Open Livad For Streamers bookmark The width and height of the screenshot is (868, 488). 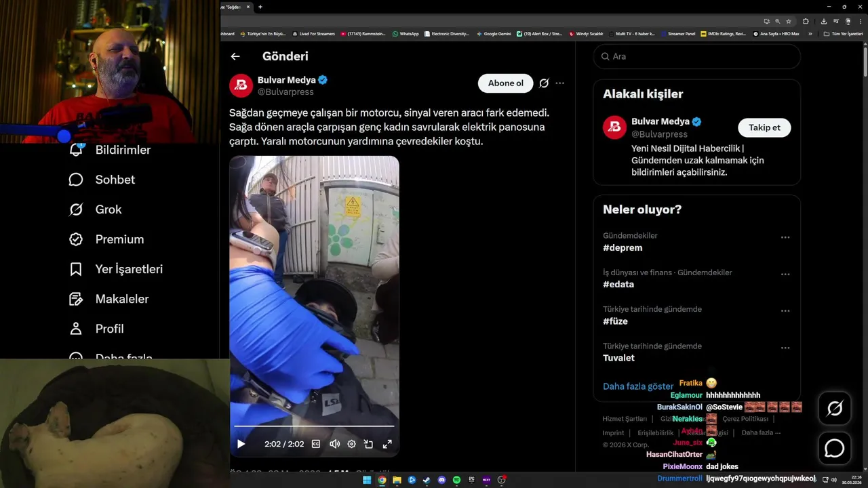(313, 33)
